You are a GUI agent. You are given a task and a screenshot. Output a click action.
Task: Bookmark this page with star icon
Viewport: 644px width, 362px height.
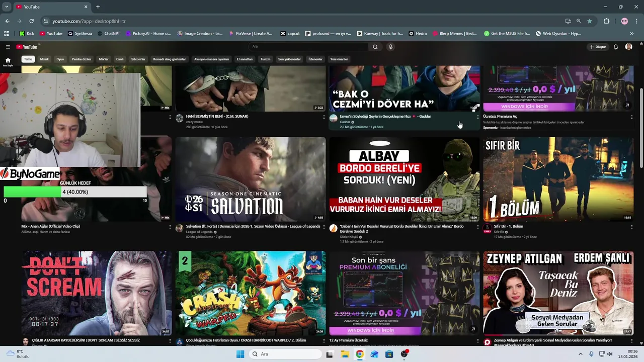pyautogui.click(x=590, y=21)
